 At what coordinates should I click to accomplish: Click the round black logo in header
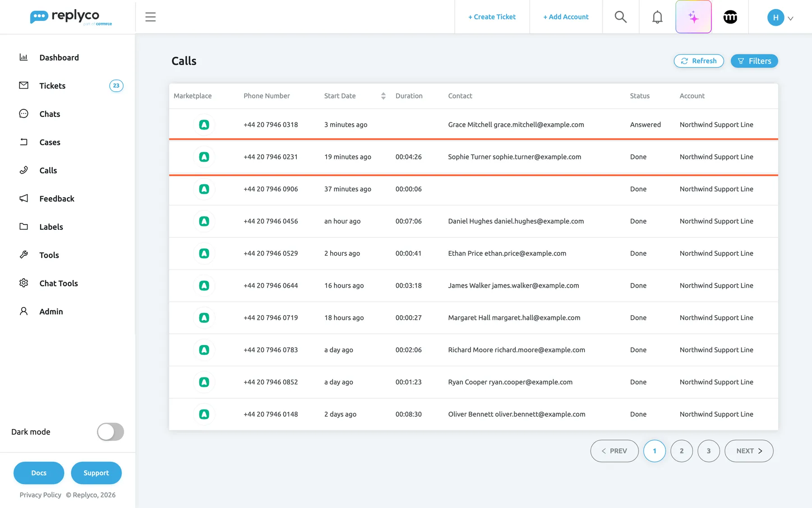[x=730, y=17]
